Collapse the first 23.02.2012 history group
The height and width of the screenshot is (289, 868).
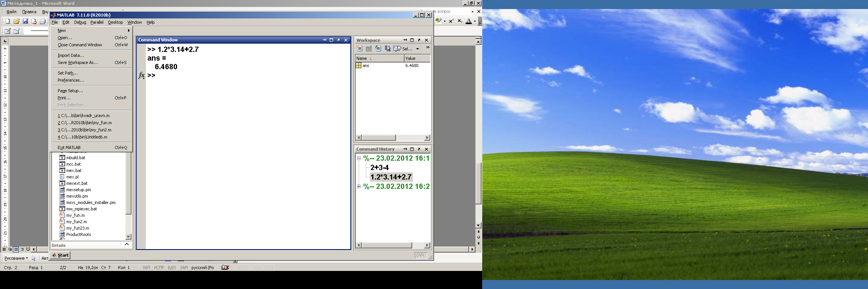[x=359, y=158]
